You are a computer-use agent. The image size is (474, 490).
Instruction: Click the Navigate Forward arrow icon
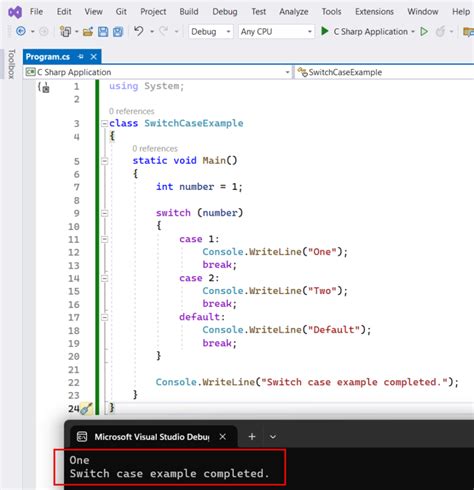44,31
